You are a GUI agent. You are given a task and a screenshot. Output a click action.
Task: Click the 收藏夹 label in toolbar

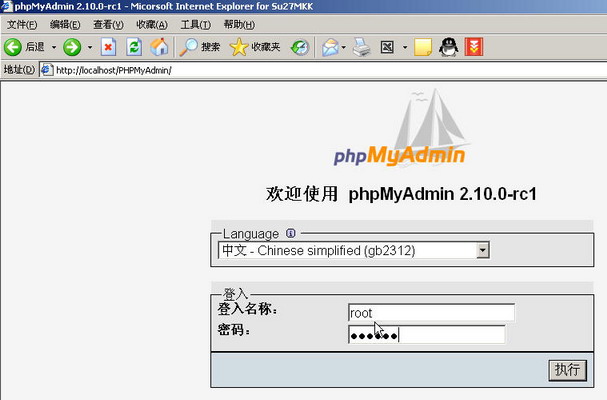tap(266, 47)
